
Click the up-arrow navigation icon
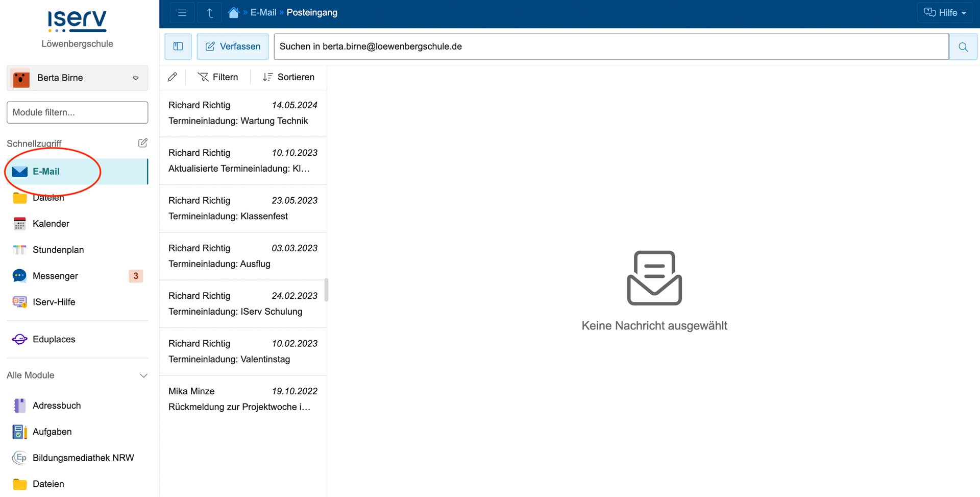click(210, 13)
